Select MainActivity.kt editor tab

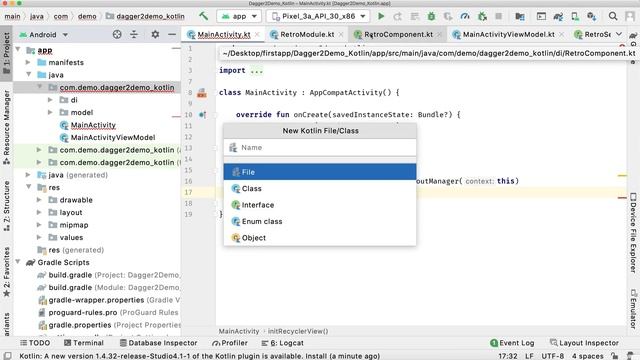[224, 35]
